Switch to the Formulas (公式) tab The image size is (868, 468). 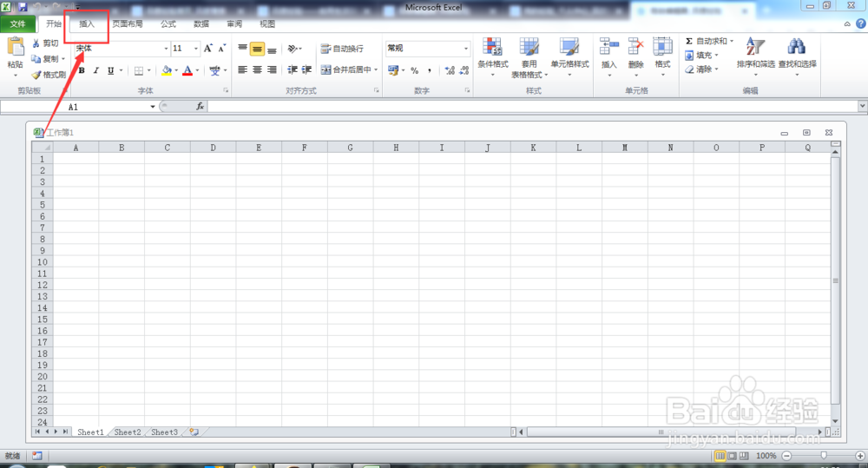coord(168,23)
